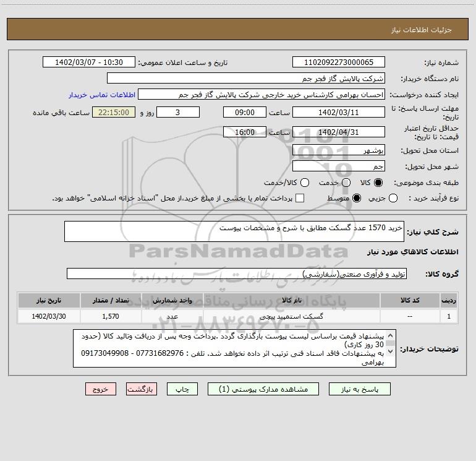This screenshot has height=461, width=476.
Task: Select the کالا radio button
Action: point(378,183)
